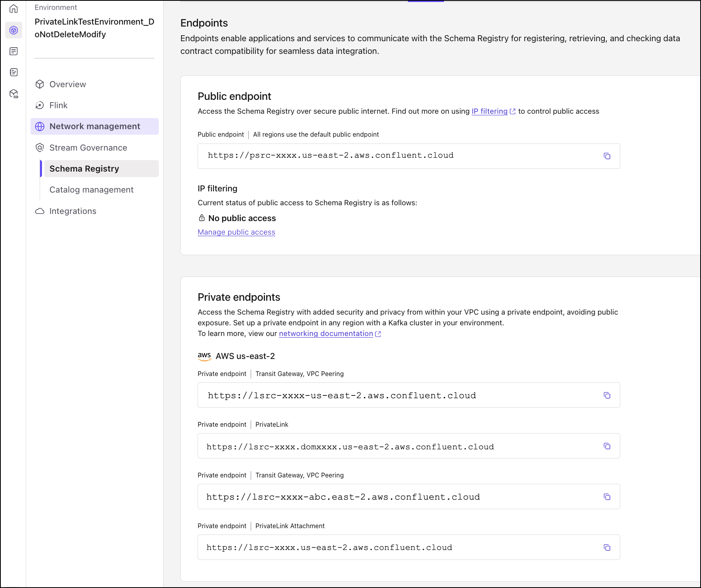Click the cloud icon beside Integrations

click(40, 211)
